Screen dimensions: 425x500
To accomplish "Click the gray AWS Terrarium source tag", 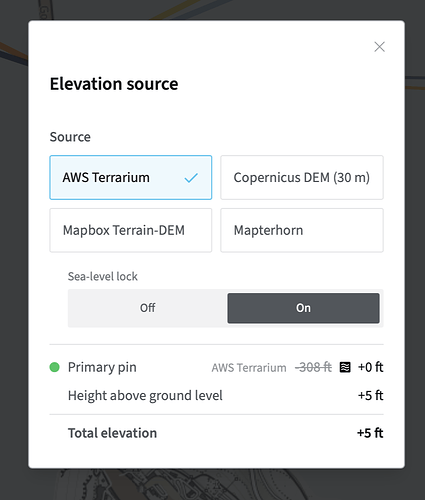I will tap(249, 368).
